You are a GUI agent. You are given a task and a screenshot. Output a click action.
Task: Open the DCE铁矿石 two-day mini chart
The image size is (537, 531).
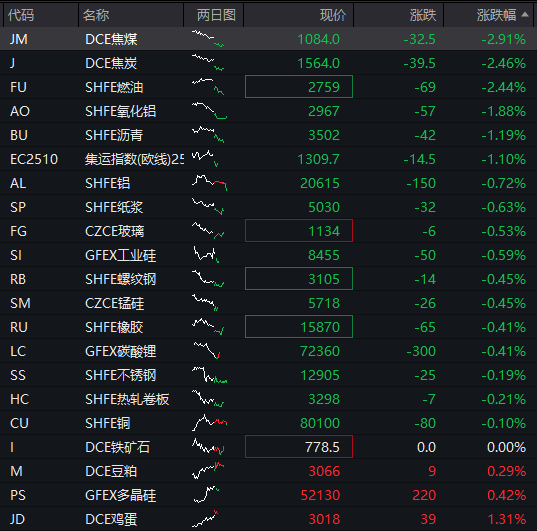pyautogui.click(x=208, y=446)
